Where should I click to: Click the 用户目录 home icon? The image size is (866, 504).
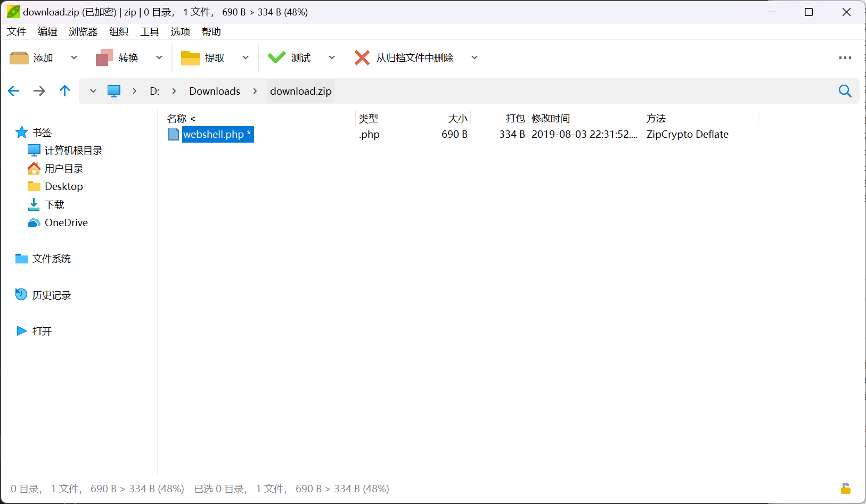click(x=34, y=168)
